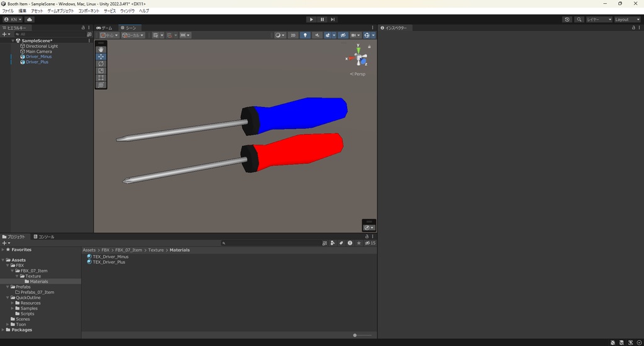Select the Hand view tool

point(101,49)
